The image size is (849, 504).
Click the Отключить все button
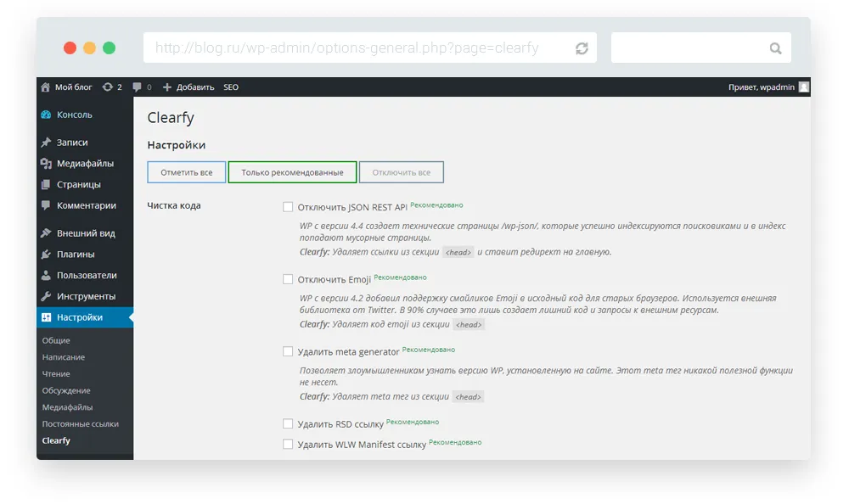pyautogui.click(x=401, y=172)
